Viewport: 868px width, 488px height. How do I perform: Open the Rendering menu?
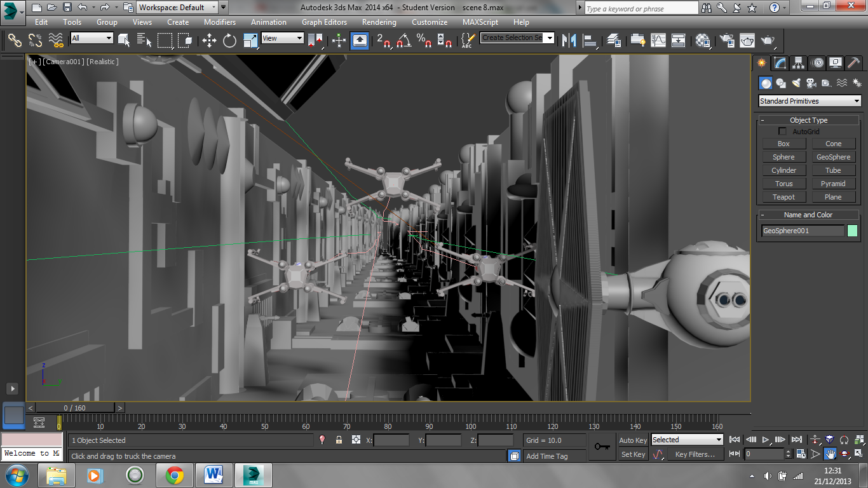[379, 22]
